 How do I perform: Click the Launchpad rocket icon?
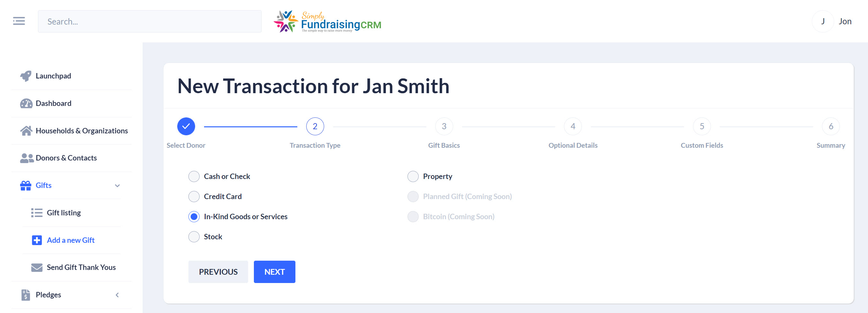pos(26,76)
